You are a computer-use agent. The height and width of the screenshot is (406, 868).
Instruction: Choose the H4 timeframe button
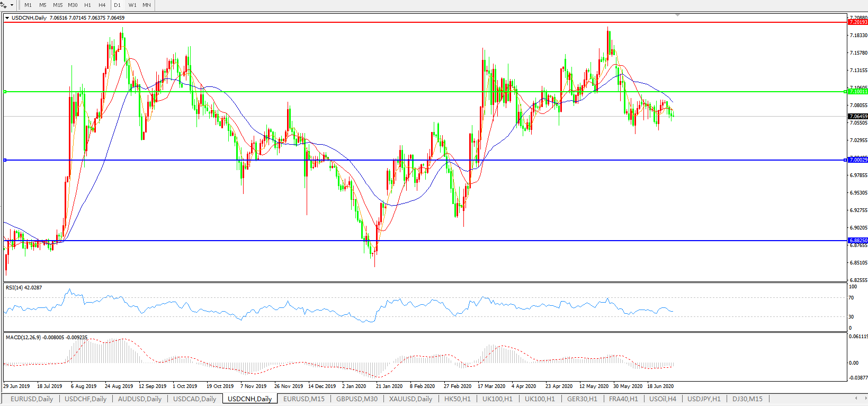point(102,5)
